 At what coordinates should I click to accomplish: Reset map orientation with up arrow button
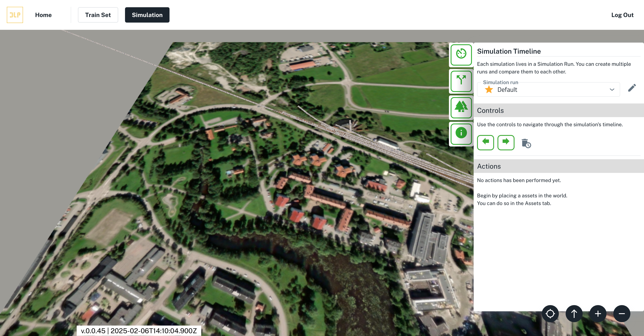(574, 313)
